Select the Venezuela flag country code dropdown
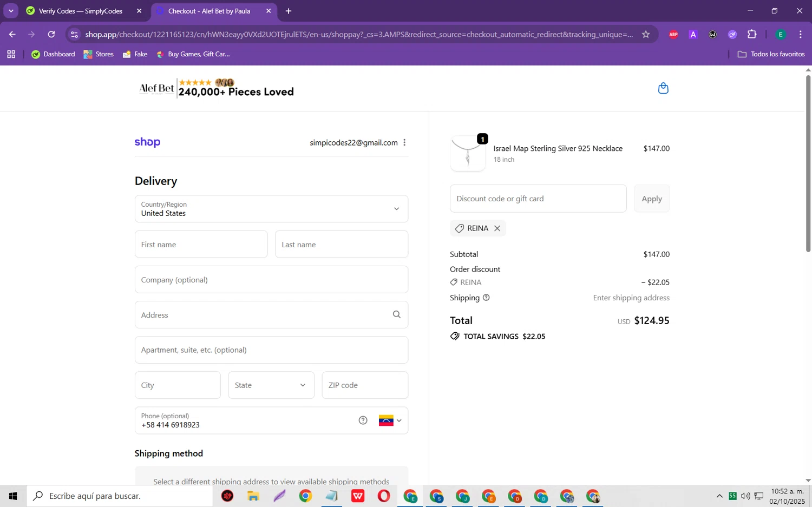The height and width of the screenshot is (507, 812). [390, 420]
